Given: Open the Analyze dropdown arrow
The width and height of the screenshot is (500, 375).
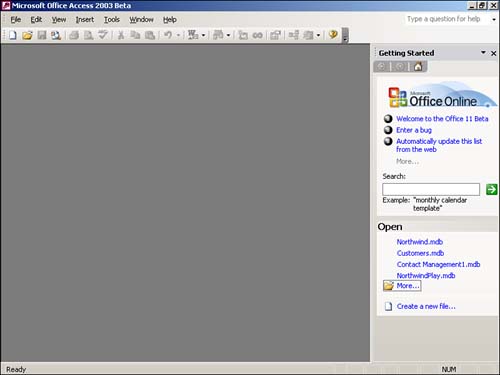Looking at the screenshot, I should point(228,35).
